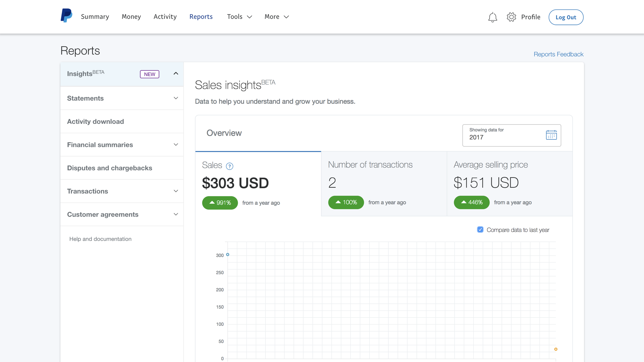Open the calendar to change report year
The height and width of the screenshot is (362, 644).
[551, 135]
